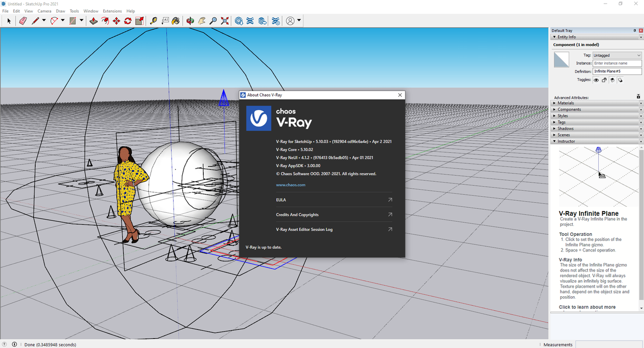644x348 pixels.
Task: Click 'Click to learn about more'
Action: 587,307
